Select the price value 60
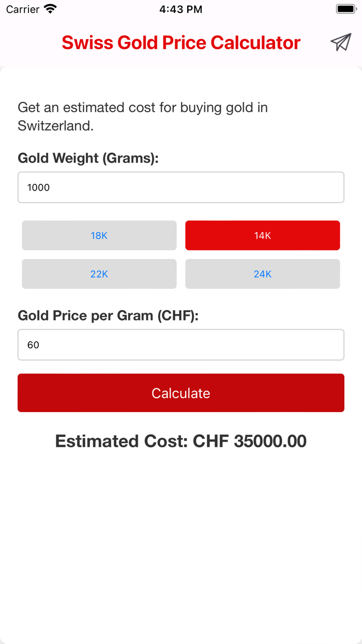 [34, 344]
